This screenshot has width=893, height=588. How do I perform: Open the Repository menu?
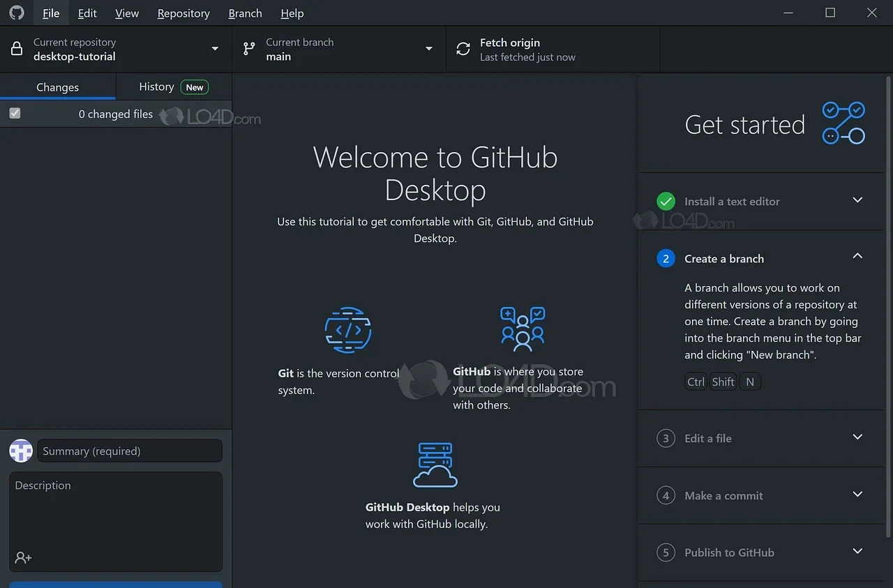coord(183,13)
